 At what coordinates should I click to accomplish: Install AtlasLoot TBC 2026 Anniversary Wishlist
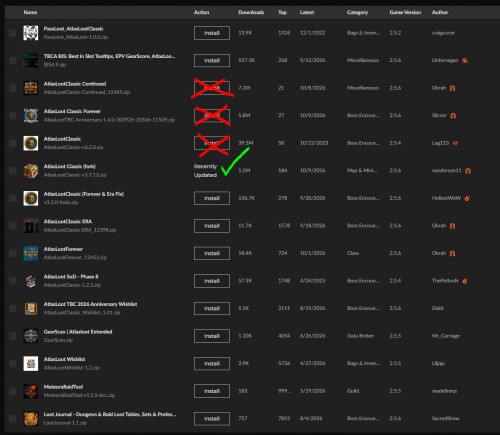pyautogui.click(x=212, y=308)
